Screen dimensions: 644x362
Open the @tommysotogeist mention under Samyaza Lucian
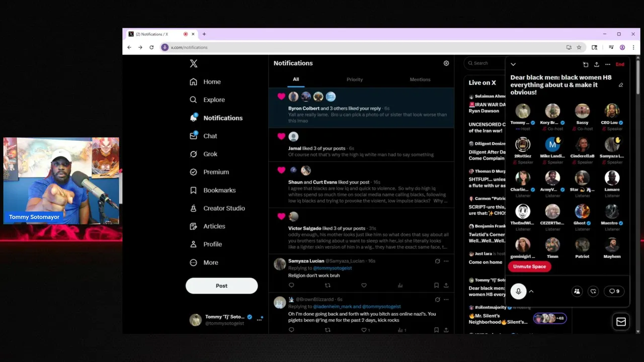pos(332,268)
